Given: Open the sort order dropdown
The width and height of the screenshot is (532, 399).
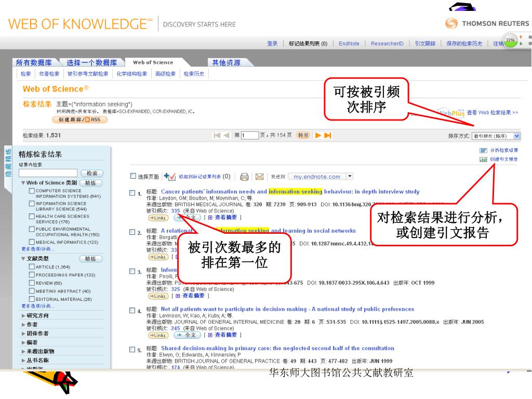Looking at the screenshot, I should pyautogui.click(x=496, y=136).
